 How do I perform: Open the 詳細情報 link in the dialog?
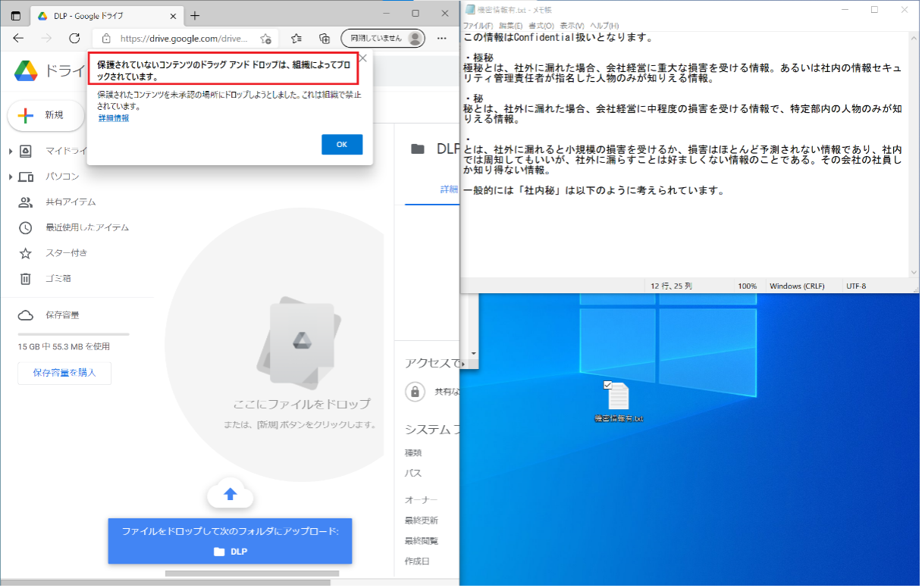[114, 118]
